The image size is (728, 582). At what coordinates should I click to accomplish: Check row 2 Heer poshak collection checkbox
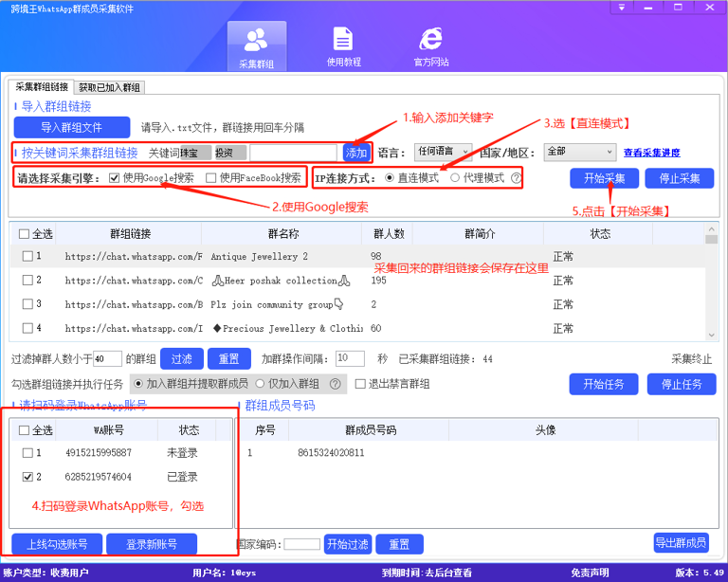tap(27, 280)
